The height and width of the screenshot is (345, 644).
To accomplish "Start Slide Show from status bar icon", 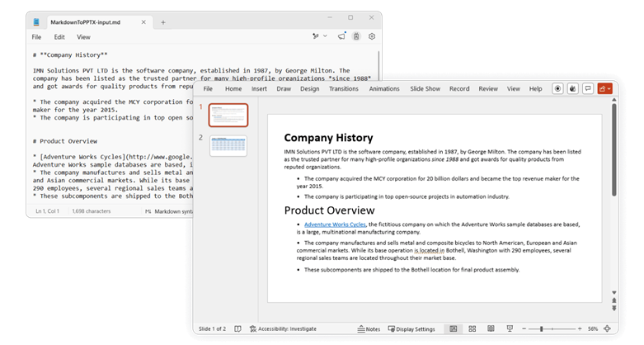I will 510,329.
